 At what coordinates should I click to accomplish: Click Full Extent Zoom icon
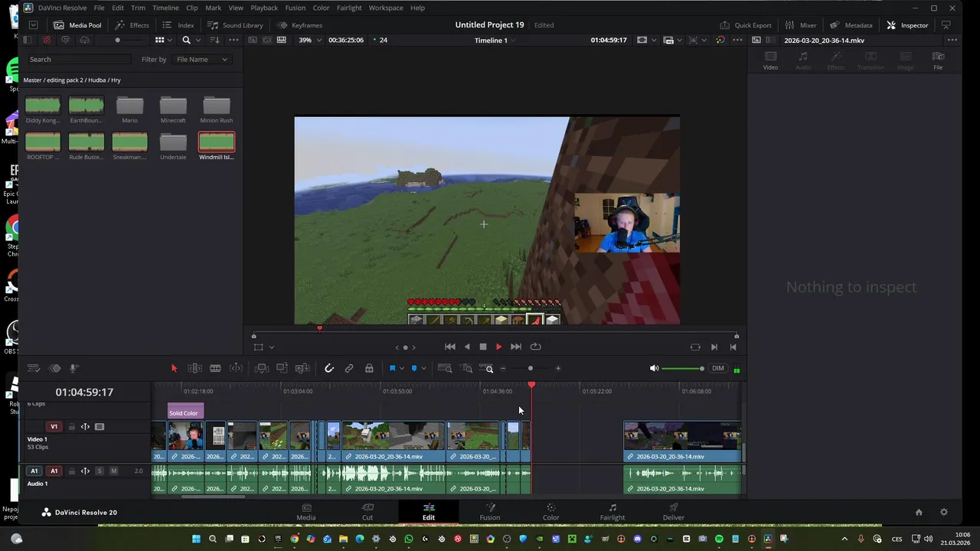point(445,368)
